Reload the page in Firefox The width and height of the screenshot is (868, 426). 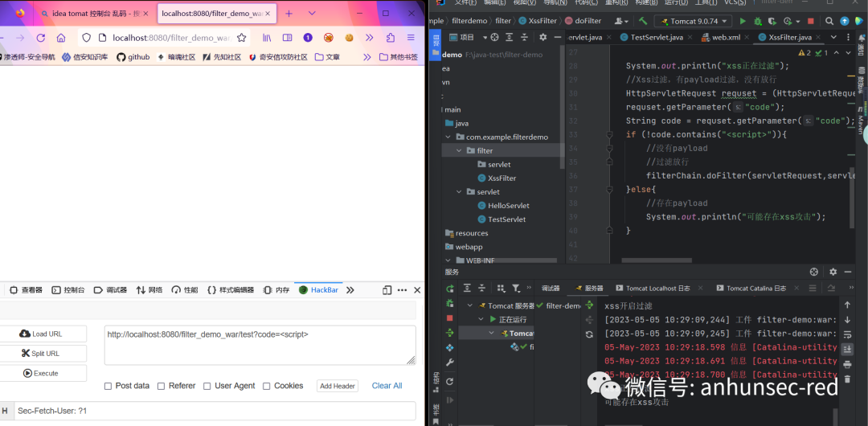[41, 38]
